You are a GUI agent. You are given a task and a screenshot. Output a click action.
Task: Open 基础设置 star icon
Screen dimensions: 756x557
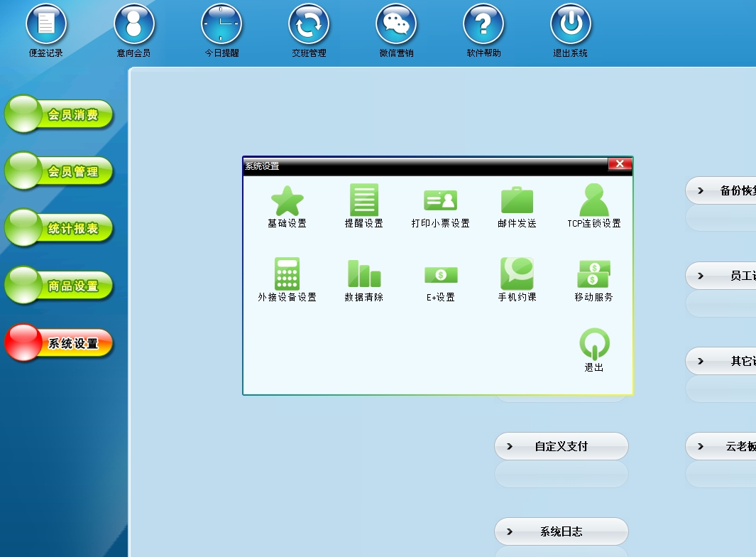coord(287,200)
